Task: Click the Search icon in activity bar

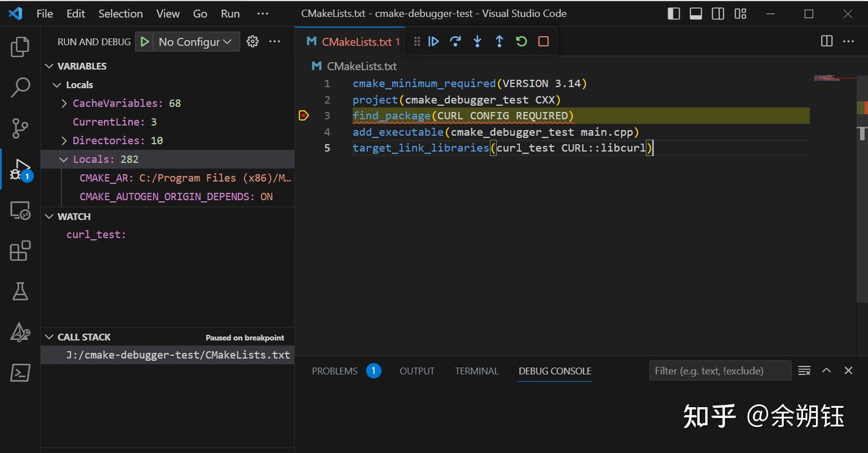Action: (20, 88)
